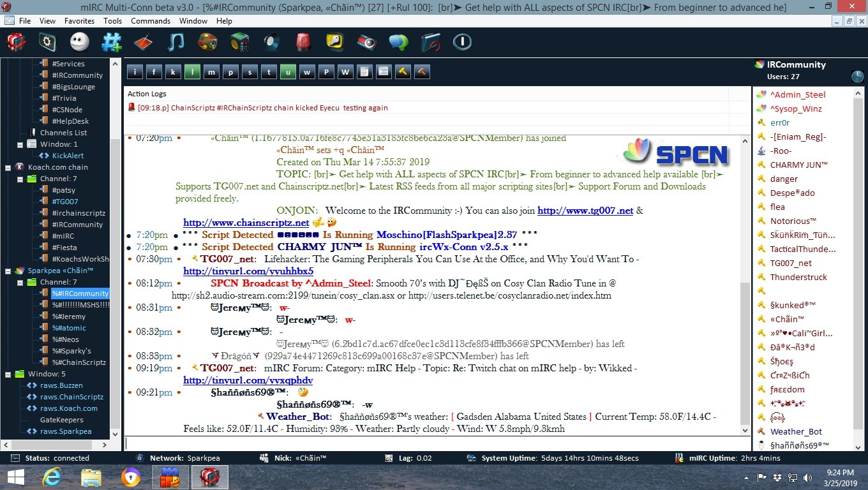Screen dimensions: 868x490
Task: Collapse the Koach.com chain network tree node
Action: coord(7,167)
